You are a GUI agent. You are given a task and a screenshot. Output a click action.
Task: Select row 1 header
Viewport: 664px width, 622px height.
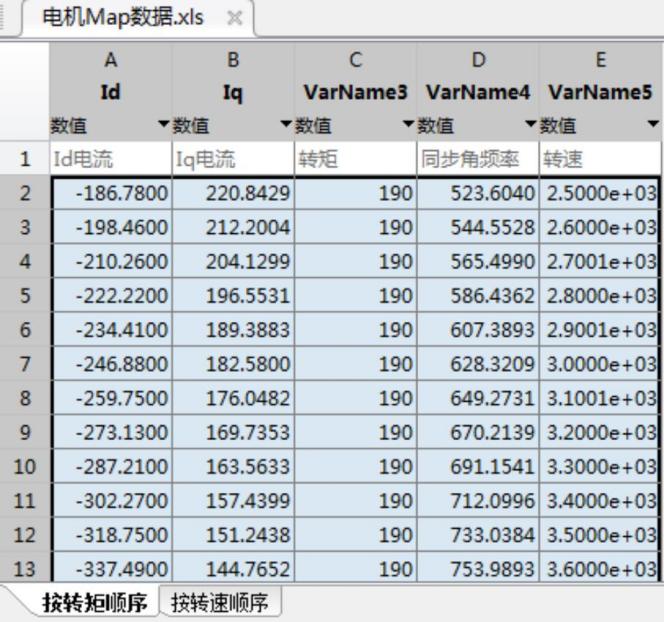25,159
